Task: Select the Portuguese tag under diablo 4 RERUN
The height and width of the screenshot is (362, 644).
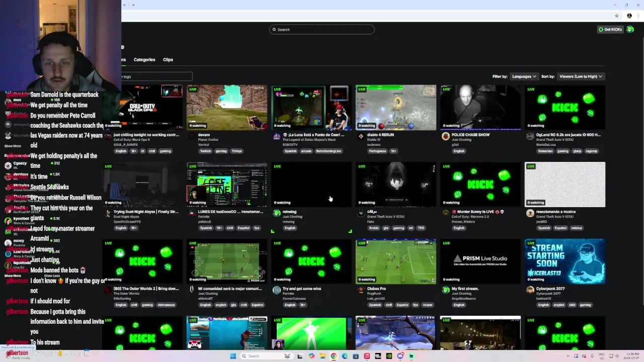Action: [377, 151]
